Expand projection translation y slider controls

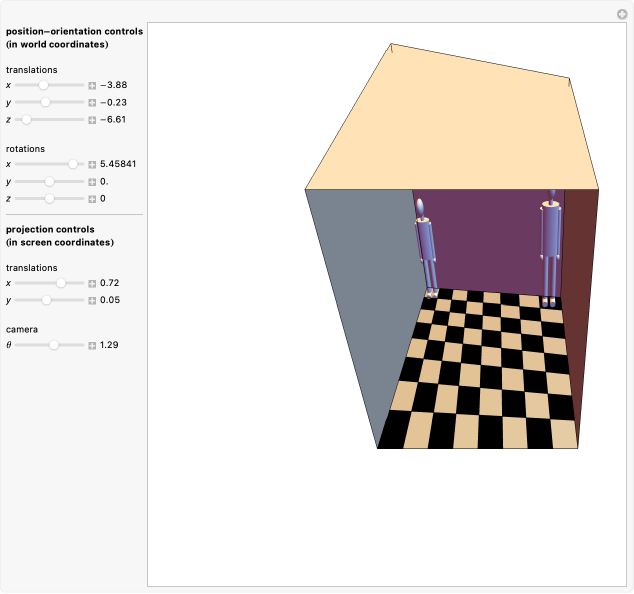tap(92, 301)
